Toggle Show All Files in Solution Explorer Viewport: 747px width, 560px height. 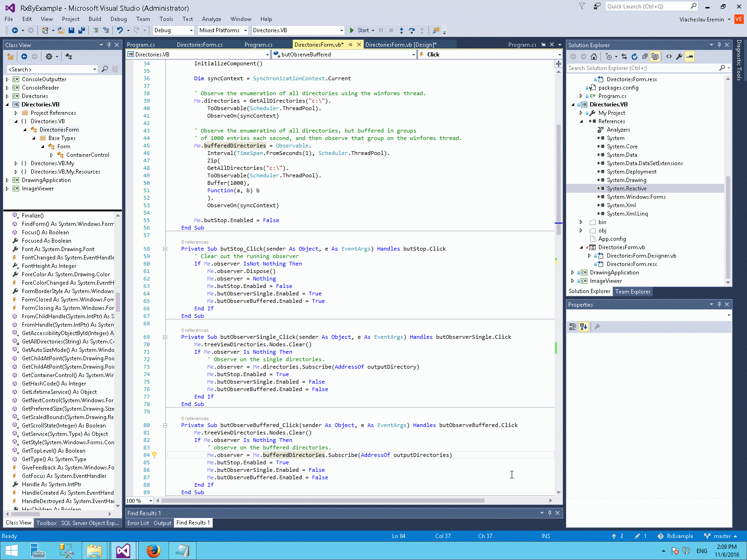tap(655, 56)
